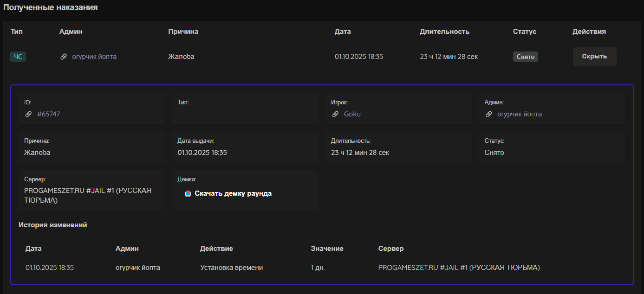Open огурчик йопта link in the top table row
644x294 pixels.
point(94,57)
